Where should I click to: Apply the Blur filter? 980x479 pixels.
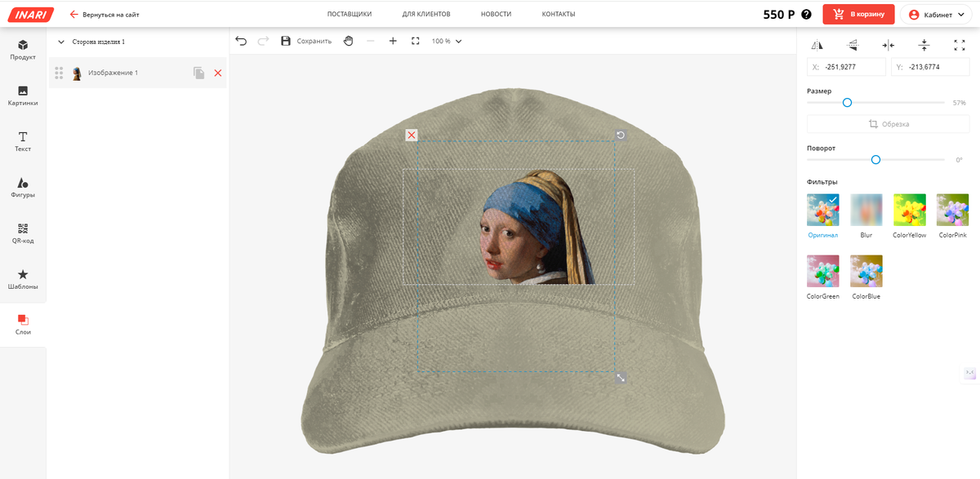pos(866,210)
